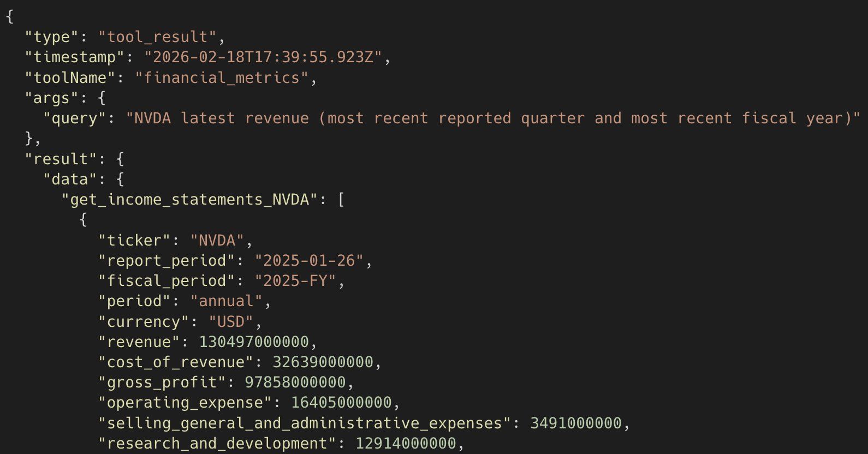The image size is (868, 454).
Task: Click the research_and_development number 12914000000
Action: click(x=406, y=444)
